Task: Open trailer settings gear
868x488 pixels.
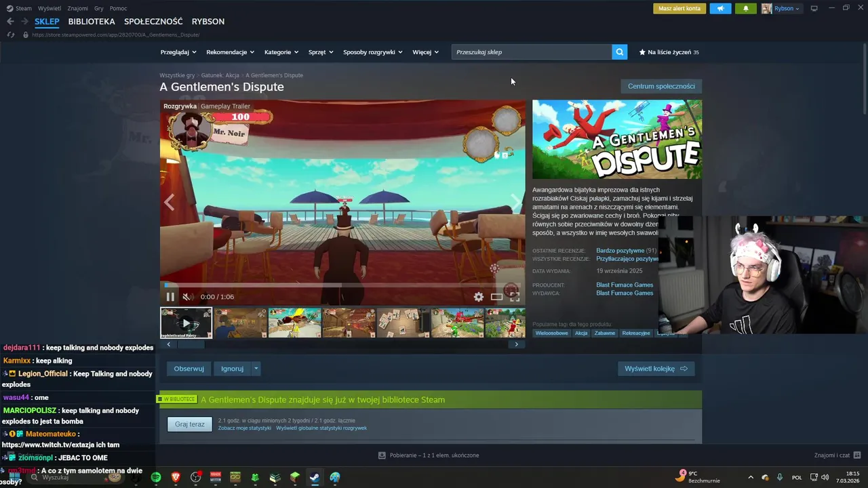Action: (479, 297)
